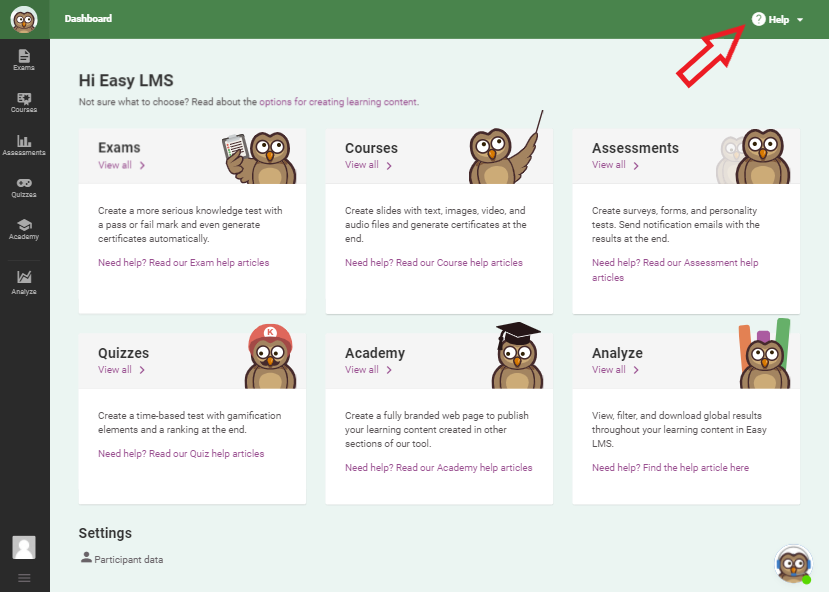Click the Help question mark icon
Screen dimensions: 829x592
[x=759, y=19]
